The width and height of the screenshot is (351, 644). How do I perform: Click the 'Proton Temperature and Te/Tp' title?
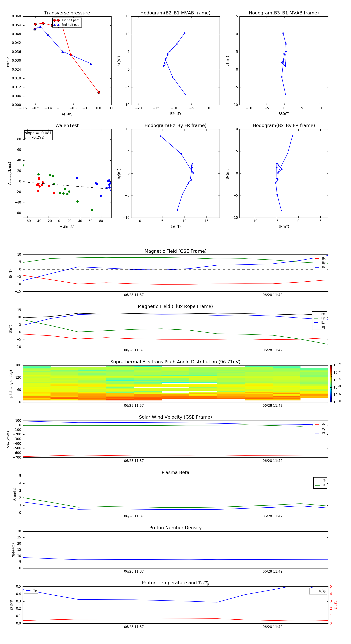point(175,583)
